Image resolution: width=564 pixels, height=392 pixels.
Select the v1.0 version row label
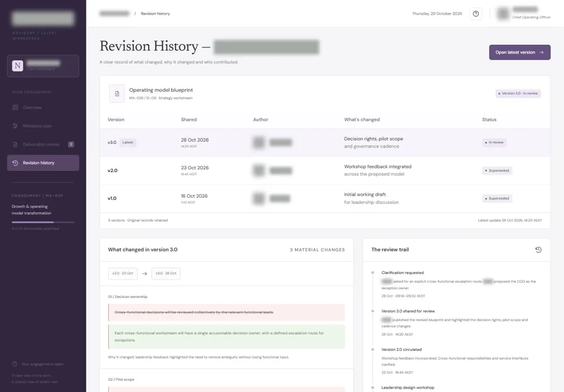pos(112,198)
